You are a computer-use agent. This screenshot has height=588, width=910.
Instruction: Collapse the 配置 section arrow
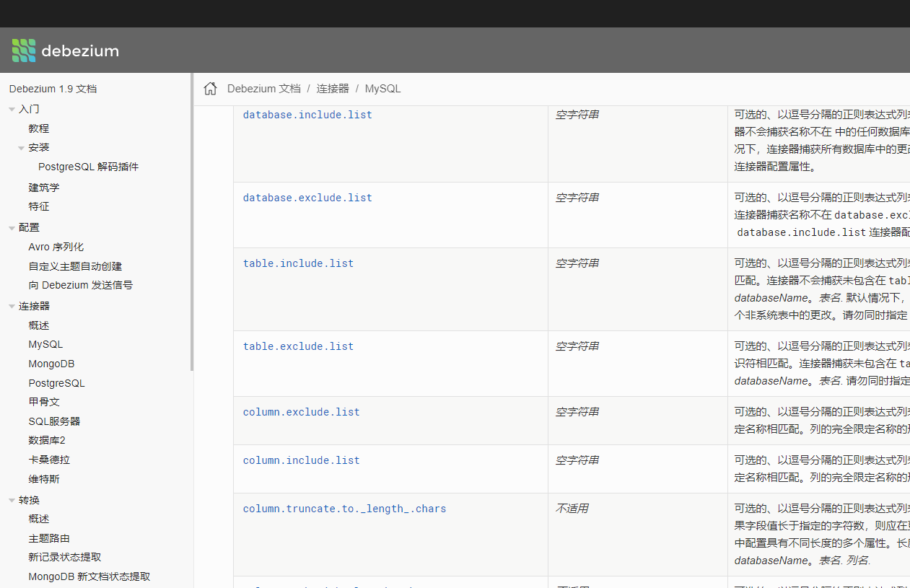click(12, 228)
